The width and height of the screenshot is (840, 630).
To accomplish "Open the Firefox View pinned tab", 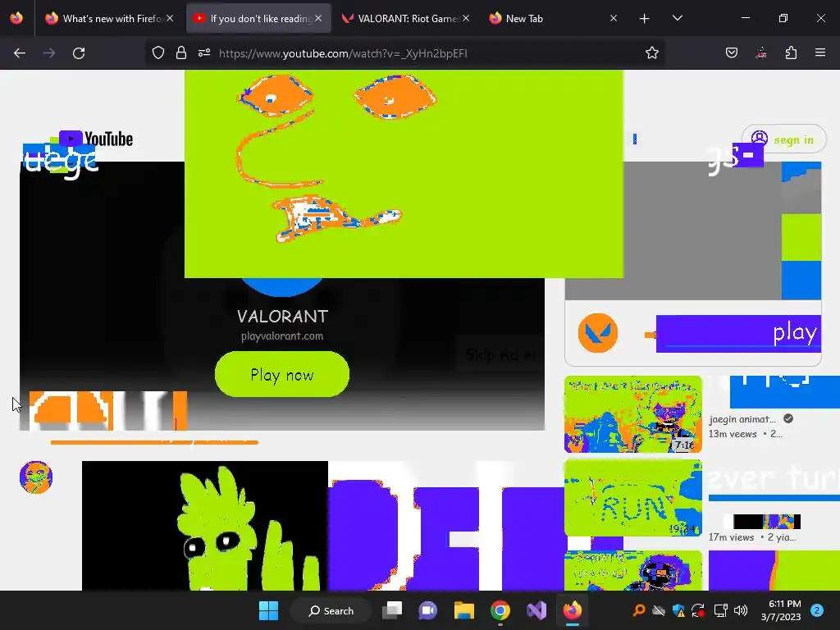I will pos(16,18).
